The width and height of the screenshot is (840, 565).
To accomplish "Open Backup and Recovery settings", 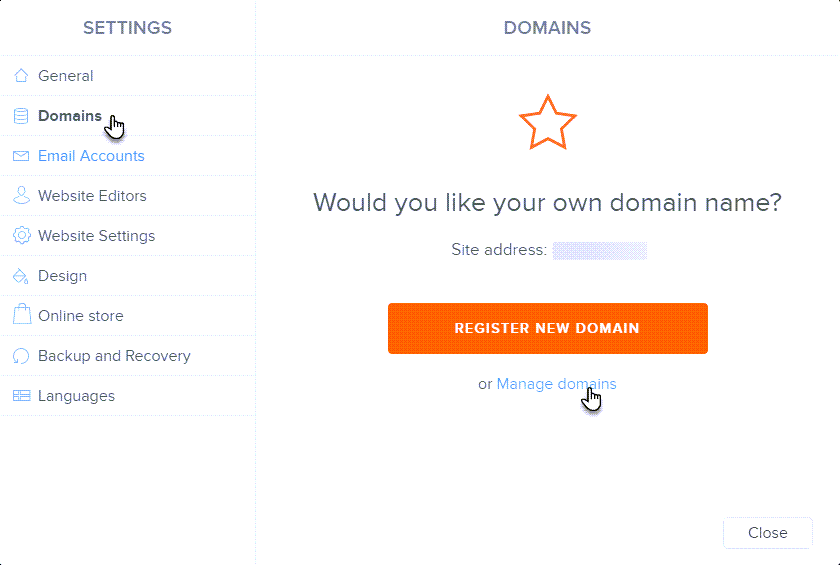I will [114, 356].
